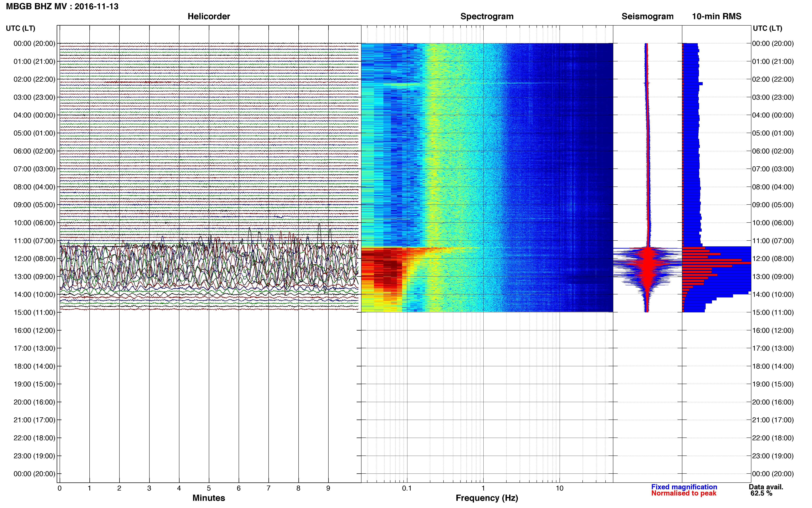Click the "9" tick on the Minutes axis

pyautogui.click(x=328, y=488)
